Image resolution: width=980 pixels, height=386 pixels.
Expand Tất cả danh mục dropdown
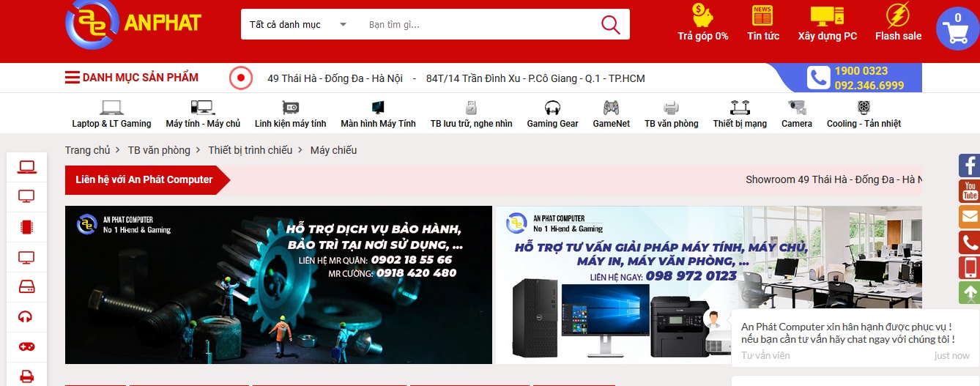(298, 24)
